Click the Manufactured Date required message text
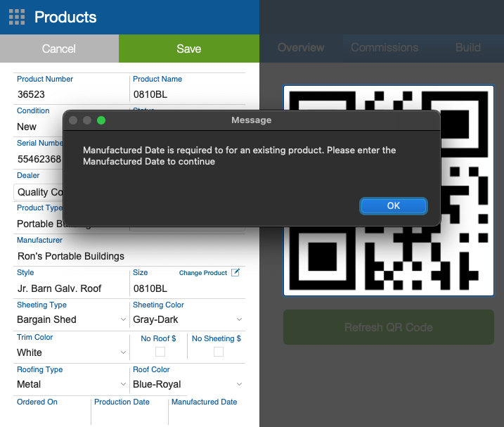Screen dimensions: 504x427 (239, 155)
